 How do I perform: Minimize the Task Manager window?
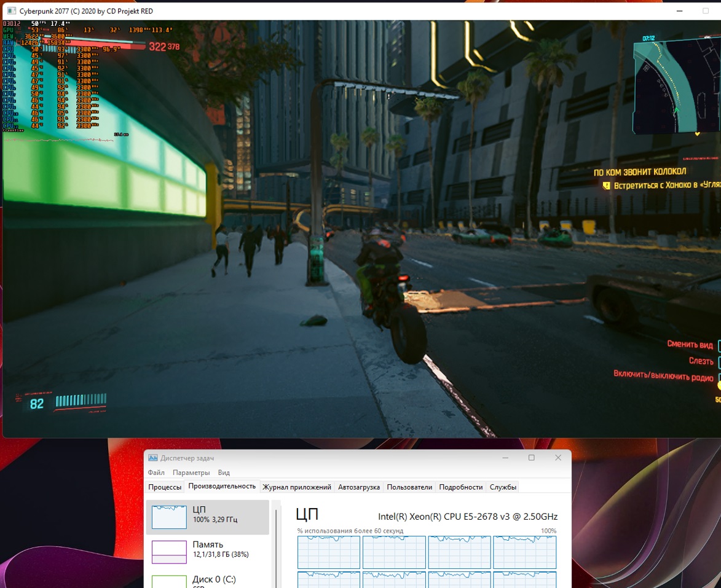point(505,458)
